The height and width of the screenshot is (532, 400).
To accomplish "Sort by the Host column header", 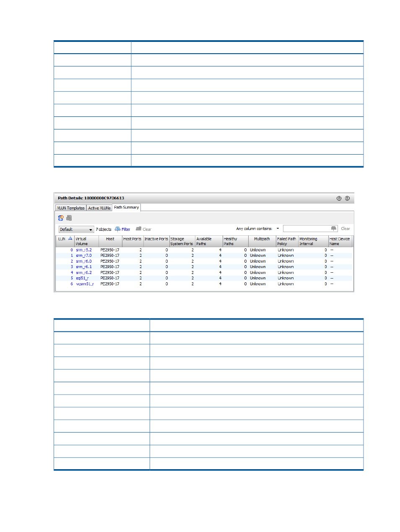I will tap(110, 241).
